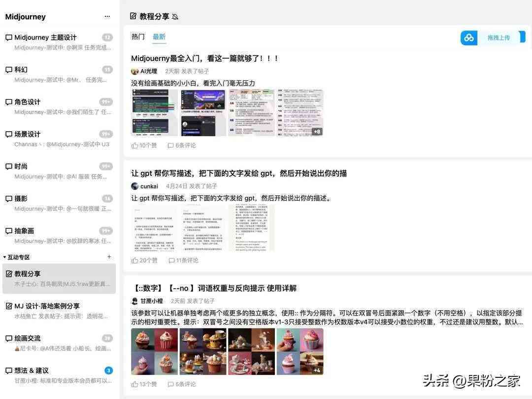This screenshot has height=399, width=532.
Task: Open the Midjourney server more options menu
Action: (x=107, y=16)
